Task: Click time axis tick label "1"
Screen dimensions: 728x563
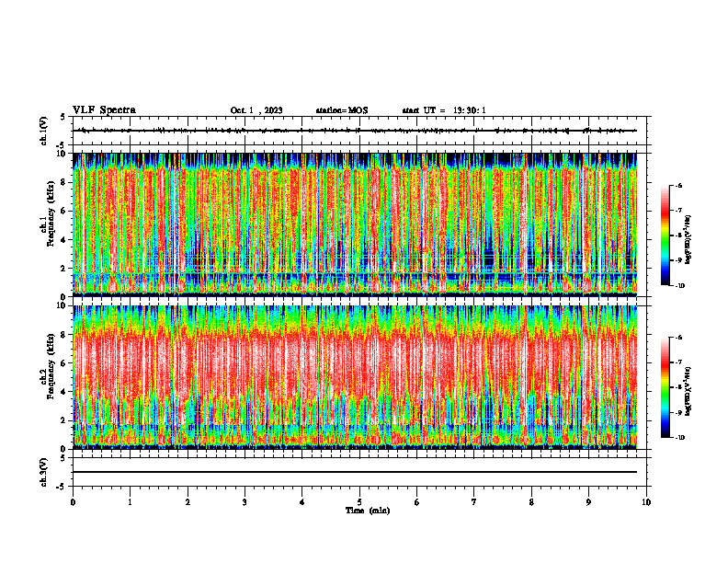Action: 130,502
